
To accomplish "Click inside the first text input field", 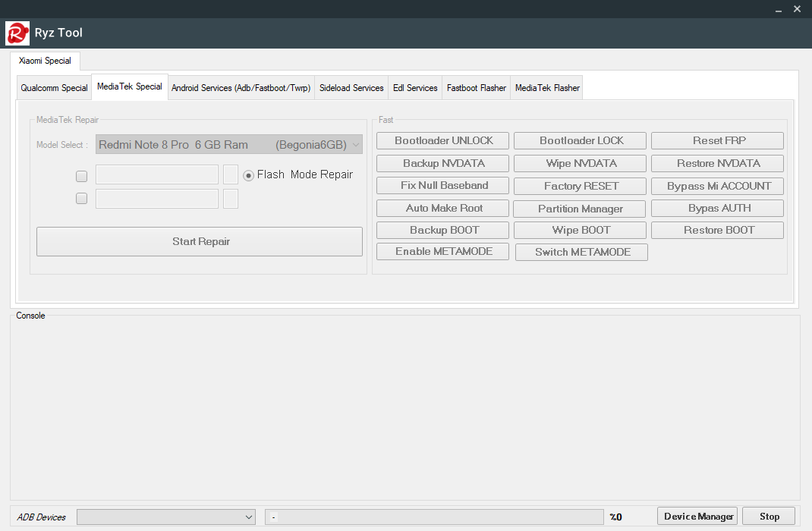I will point(156,174).
